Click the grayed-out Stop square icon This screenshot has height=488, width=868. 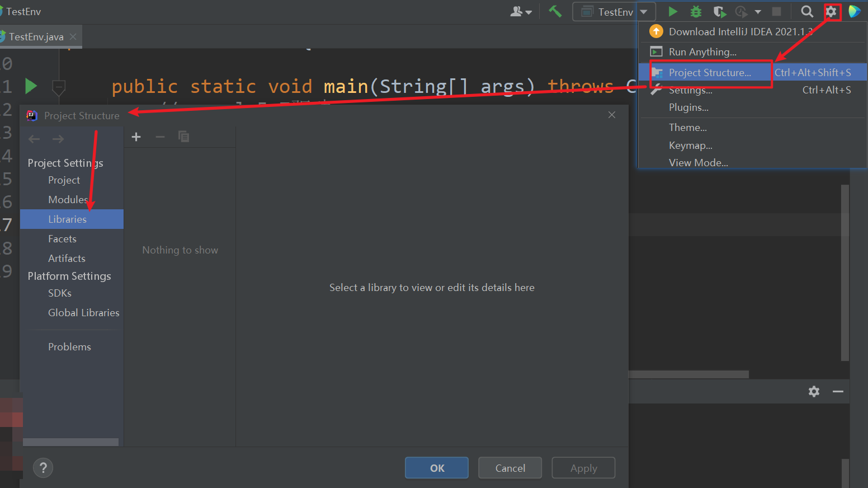[x=776, y=11]
